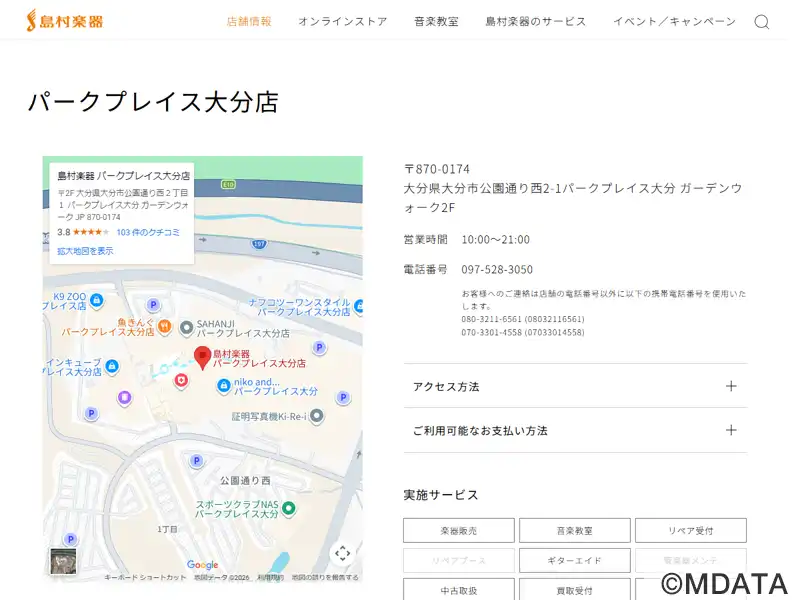
Task: Open the search magnifier icon
Action: 761,22
